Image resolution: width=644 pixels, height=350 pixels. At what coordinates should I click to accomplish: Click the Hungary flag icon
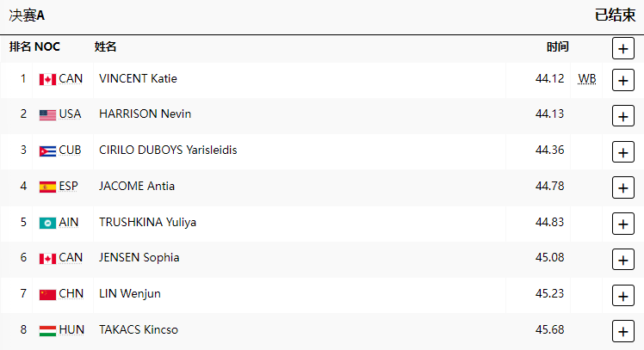pos(47,330)
